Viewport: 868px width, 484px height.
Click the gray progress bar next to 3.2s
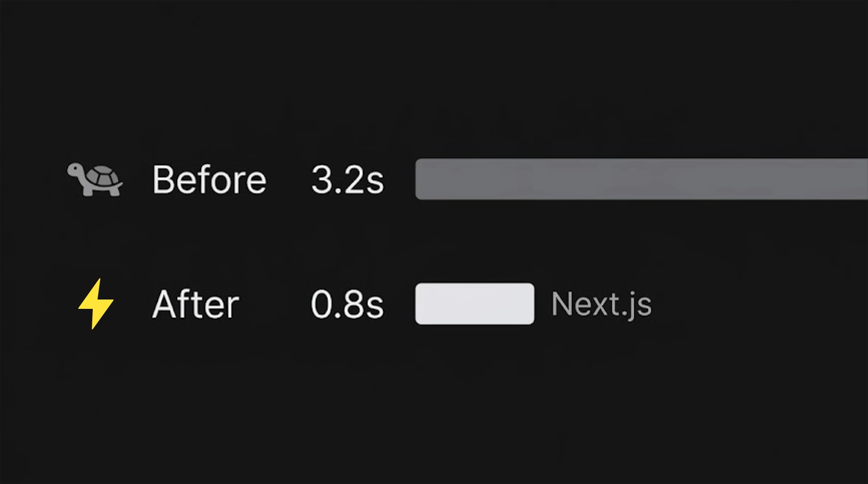pos(641,179)
